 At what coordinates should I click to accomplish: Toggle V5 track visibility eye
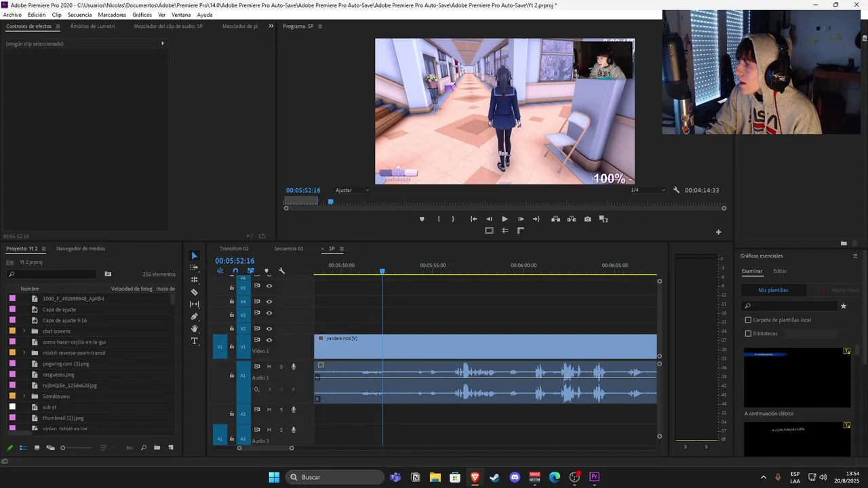(269, 286)
